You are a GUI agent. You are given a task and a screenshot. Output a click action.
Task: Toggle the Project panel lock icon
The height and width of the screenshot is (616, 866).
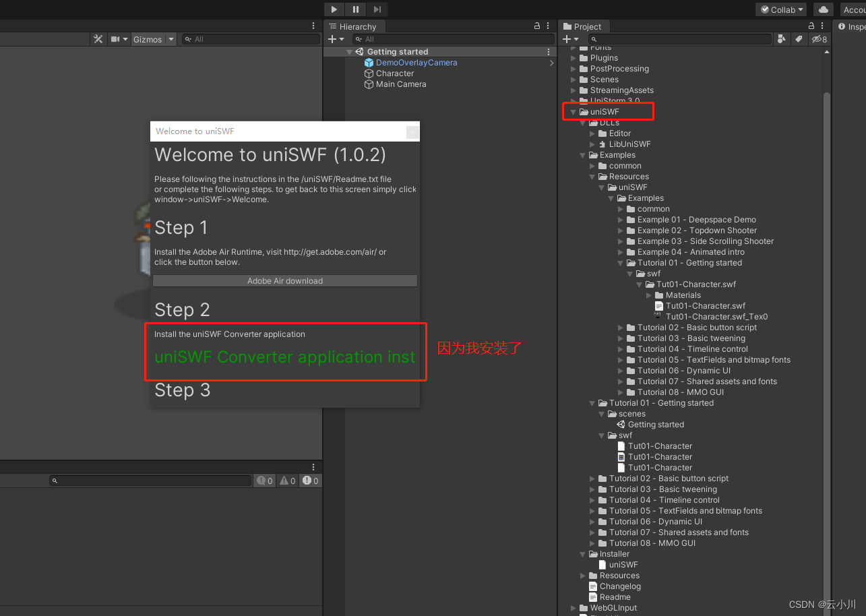(x=812, y=26)
